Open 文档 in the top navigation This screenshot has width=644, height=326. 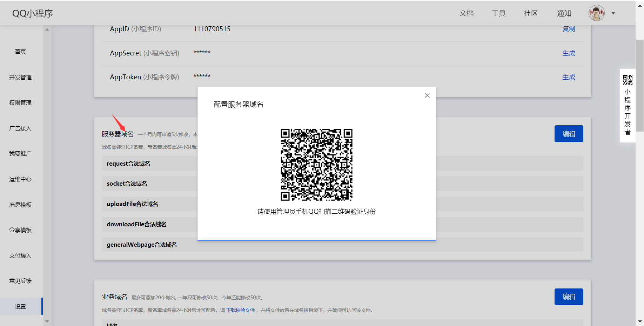coord(466,13)
